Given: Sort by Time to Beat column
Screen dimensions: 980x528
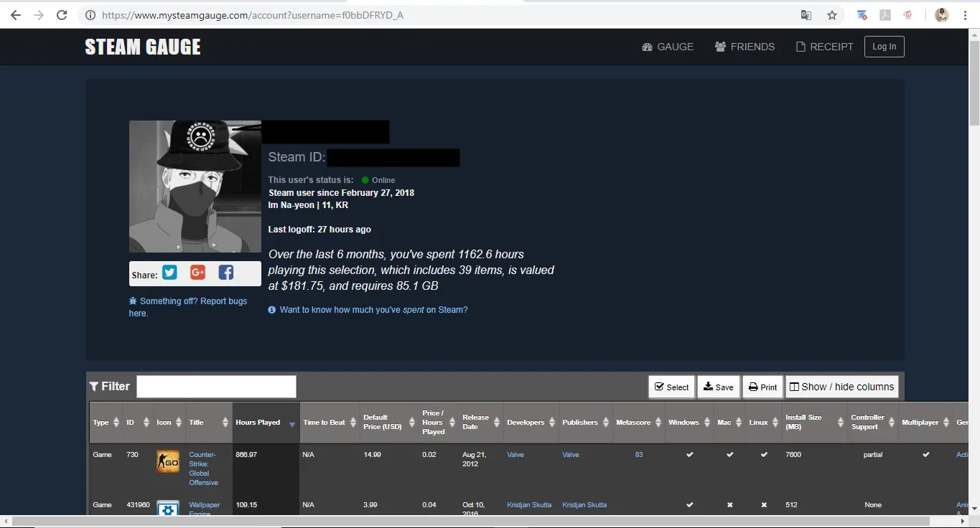Looking at the screenshot, I should tap(330, 423).
